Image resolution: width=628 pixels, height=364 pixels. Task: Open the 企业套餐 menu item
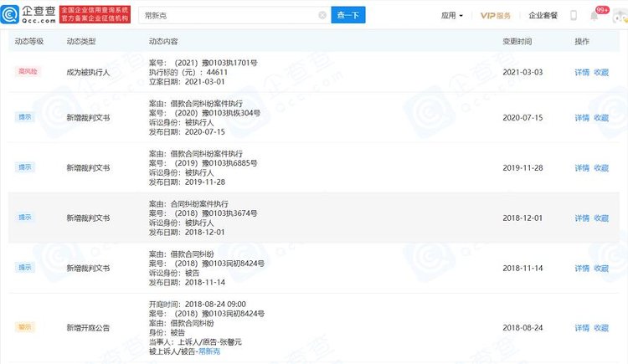pyautogui.click(x=543, y=15)
